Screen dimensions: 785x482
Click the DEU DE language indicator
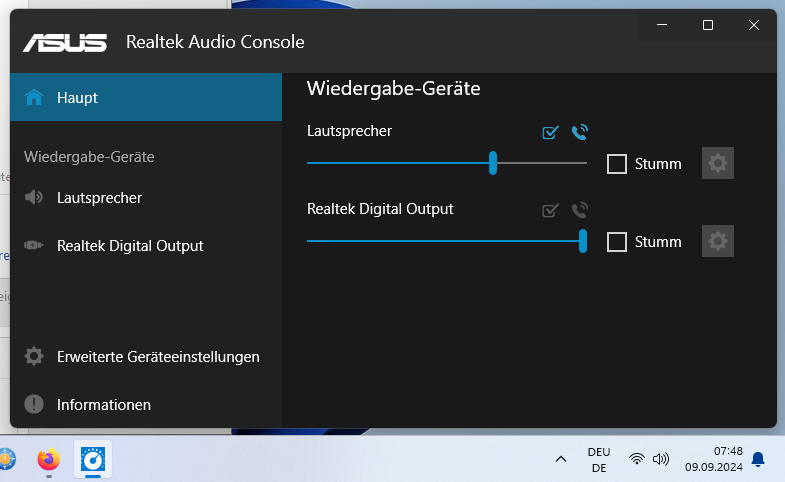point(599,459)
